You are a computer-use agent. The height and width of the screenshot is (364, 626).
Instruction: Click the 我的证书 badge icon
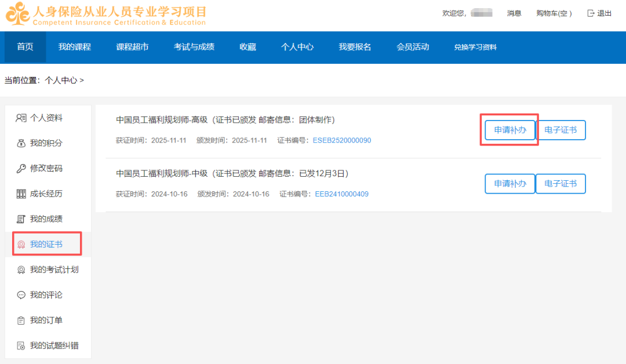pos(21,245)
